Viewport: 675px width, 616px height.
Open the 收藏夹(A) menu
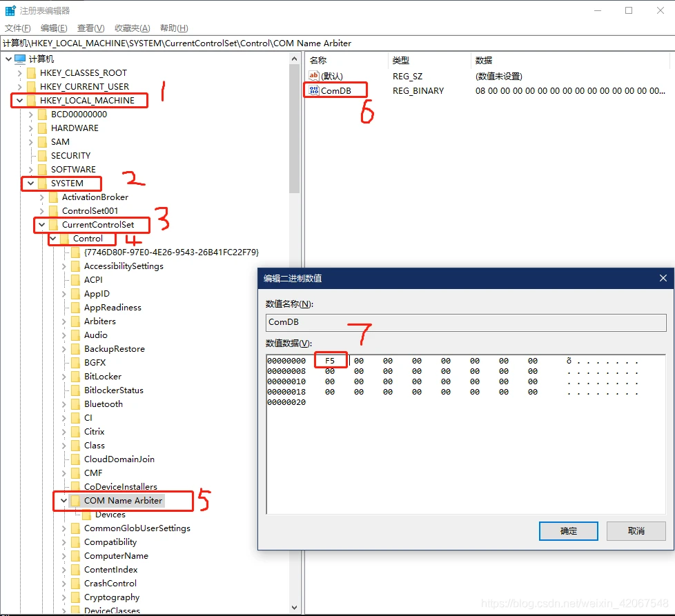click(x=132, y=28)
